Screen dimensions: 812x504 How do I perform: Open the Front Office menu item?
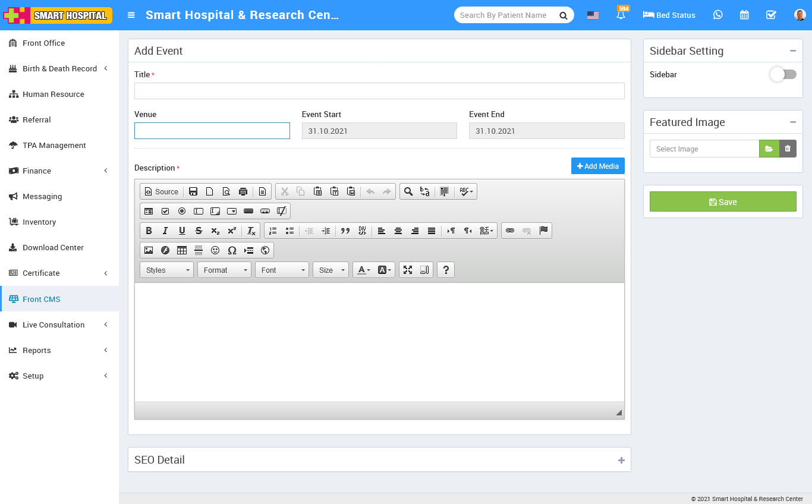pos(43,43)
